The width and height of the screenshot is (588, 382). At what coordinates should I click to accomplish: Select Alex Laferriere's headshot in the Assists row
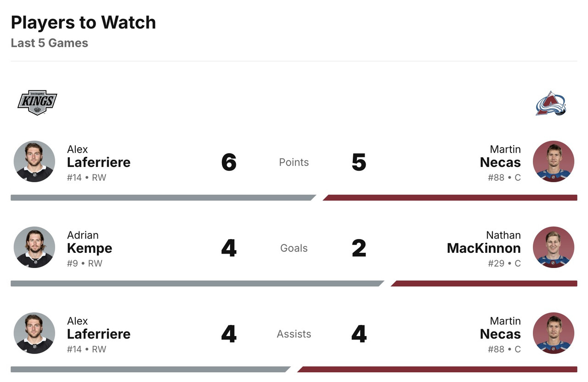point(34,333)
